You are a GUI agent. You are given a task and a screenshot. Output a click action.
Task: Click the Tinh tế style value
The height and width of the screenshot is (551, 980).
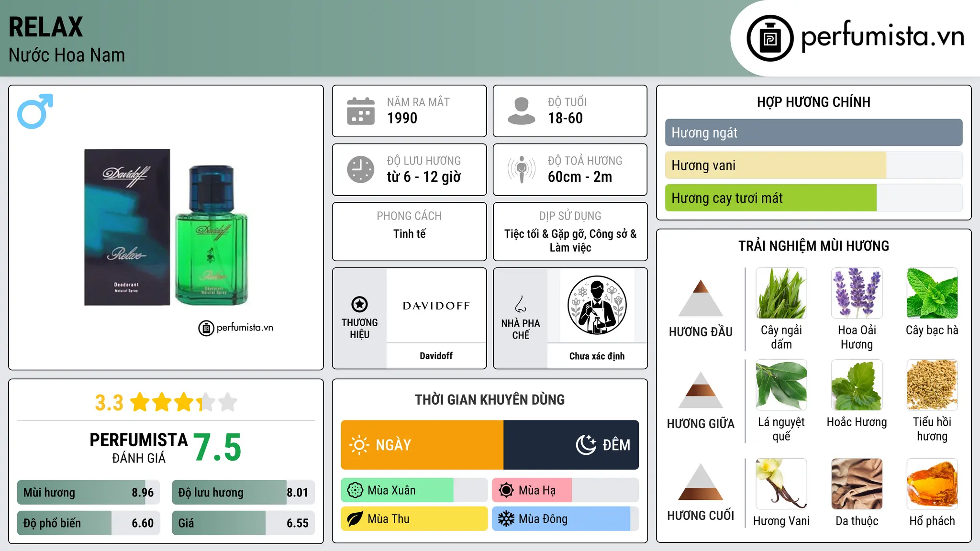pyautogui.click(x=409, y=234)
